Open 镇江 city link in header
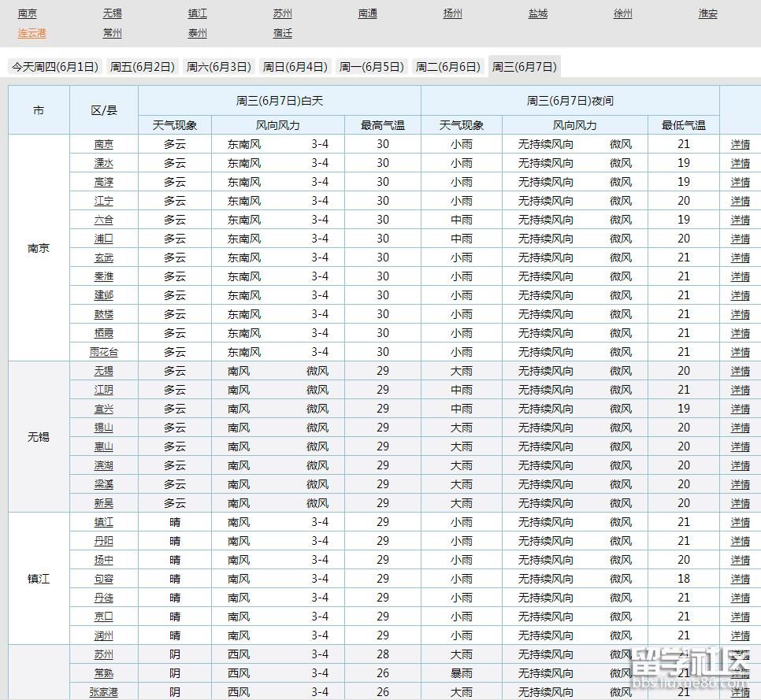This screenshot has width=761, height=700. coord(197,13)
